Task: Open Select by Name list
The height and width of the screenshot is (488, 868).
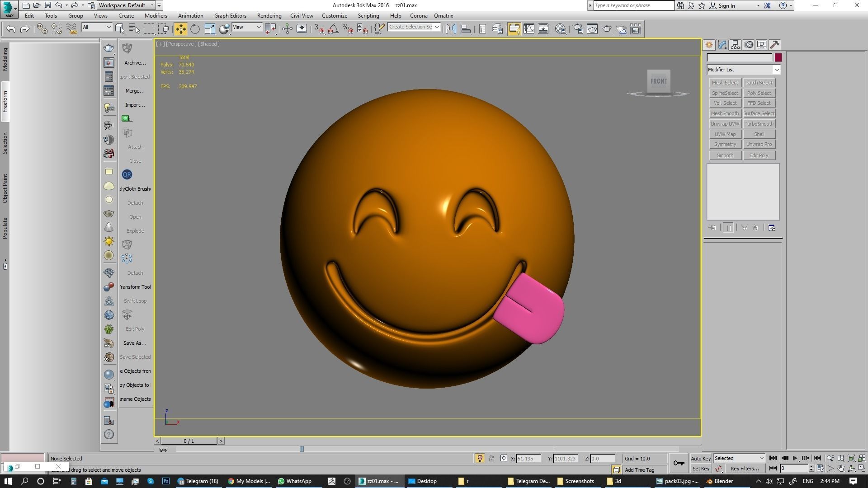Action: coord(134,29)
